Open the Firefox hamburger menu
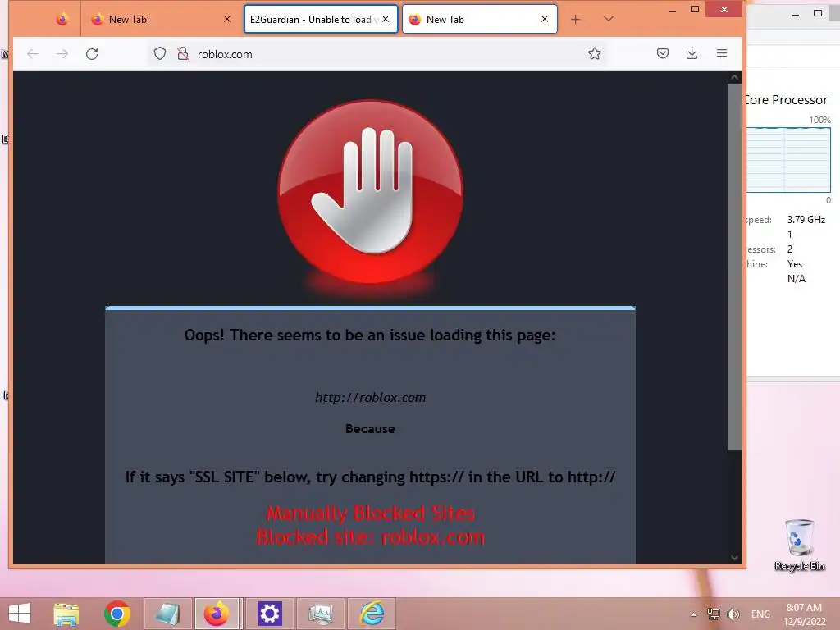 (x=722, y=53)
